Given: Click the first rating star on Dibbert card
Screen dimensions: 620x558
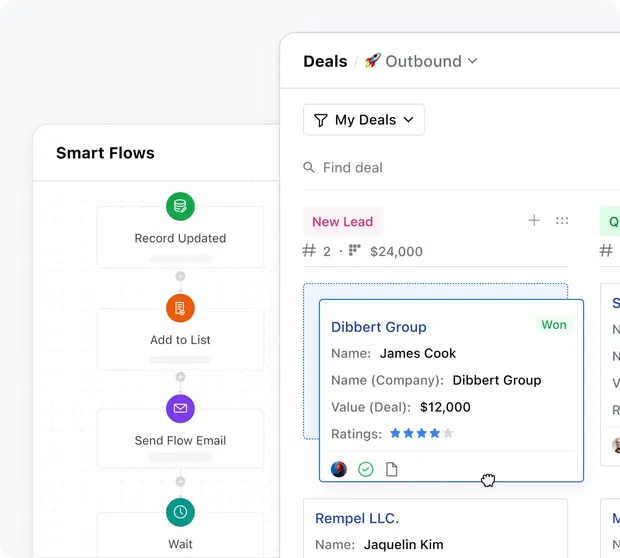Looking at the screenshot, I should (395, 433).
